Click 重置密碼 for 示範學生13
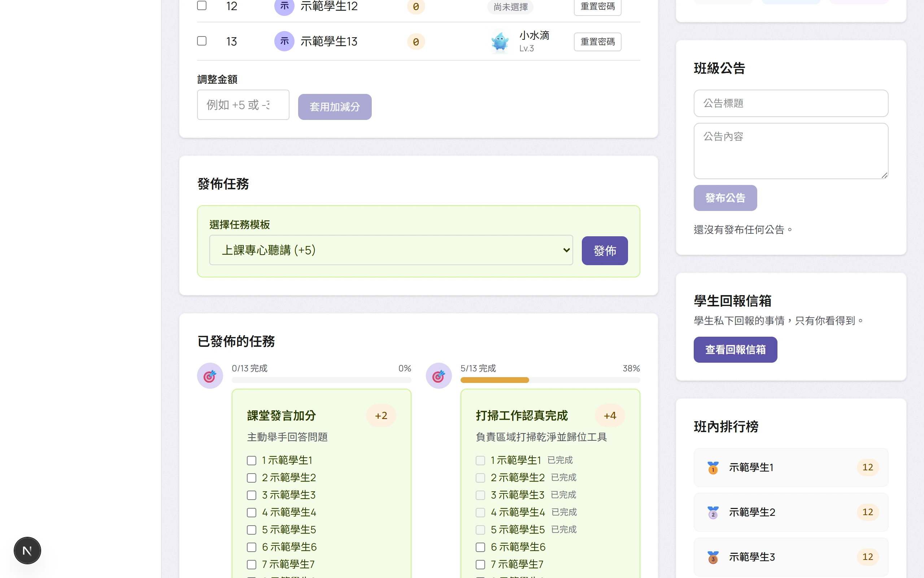 [598, 42]
